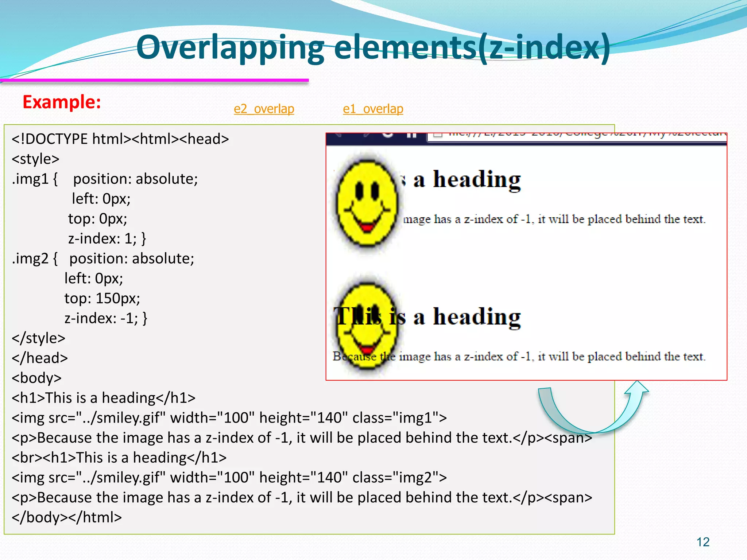Click '<br><h1>This is a heading</h1>' line

pos(119,458)
